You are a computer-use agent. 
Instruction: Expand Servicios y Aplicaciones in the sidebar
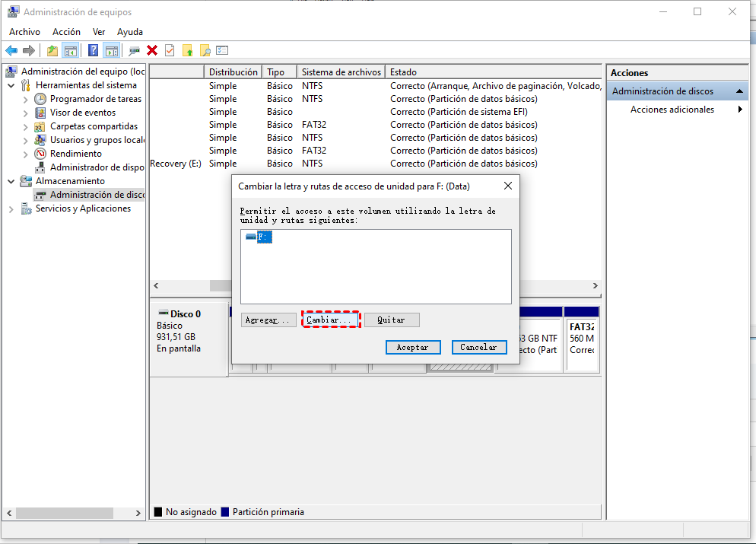(x=11, y=208)
